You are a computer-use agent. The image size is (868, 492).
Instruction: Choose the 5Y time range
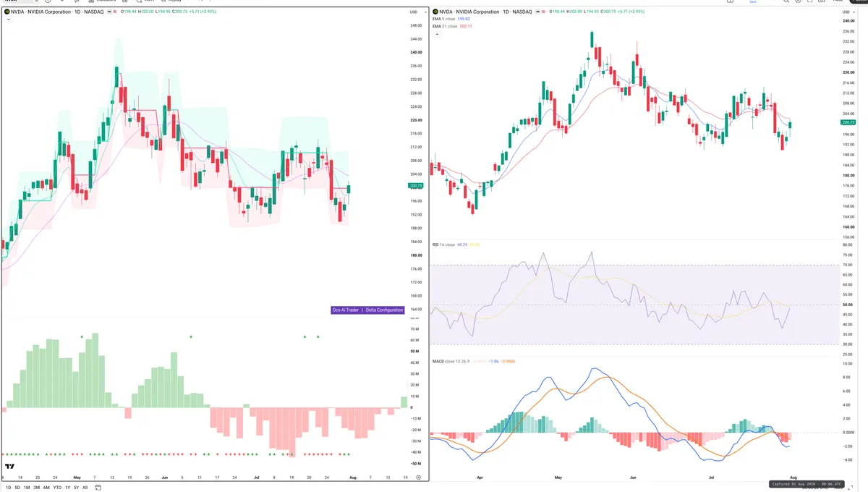76,488
